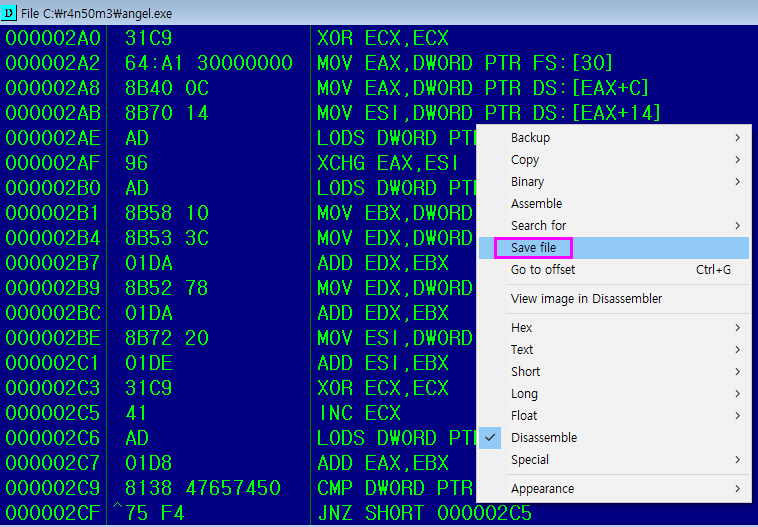This screenshot has height=527, width=758.
Task: Click offset 000002B0 address
Action: point(53,189)
